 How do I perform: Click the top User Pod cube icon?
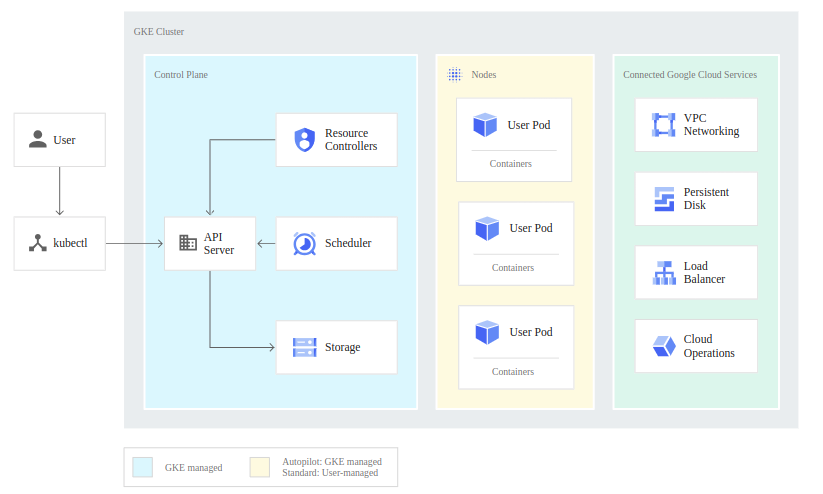click(485, 125)
